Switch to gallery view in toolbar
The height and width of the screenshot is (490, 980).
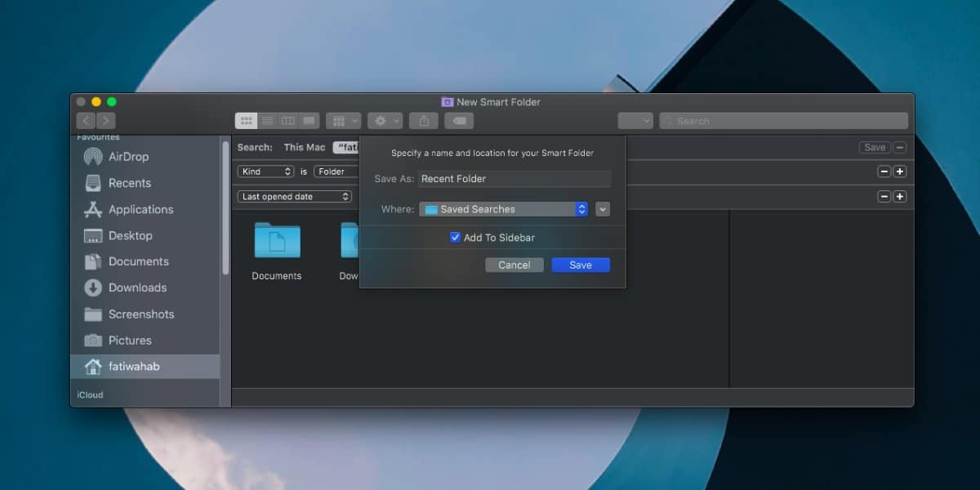(310, 121)
